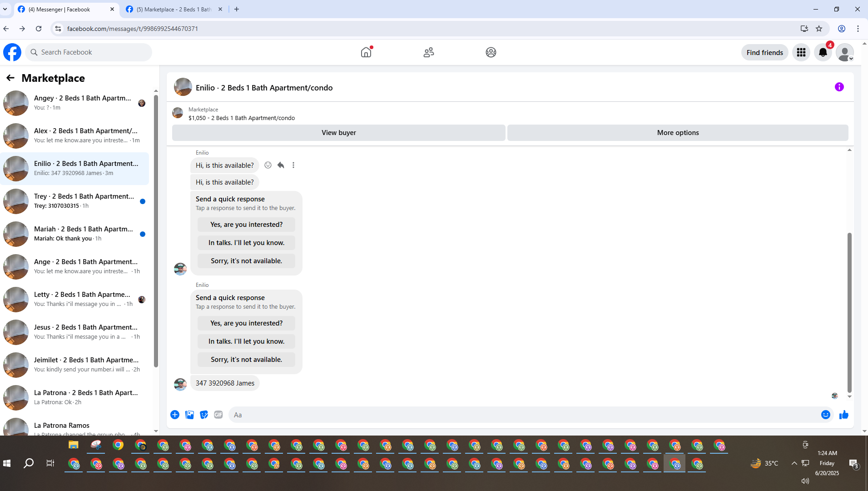The image size is (868, 491).
Task: Open the Windows Start menu
Action: 7,463
